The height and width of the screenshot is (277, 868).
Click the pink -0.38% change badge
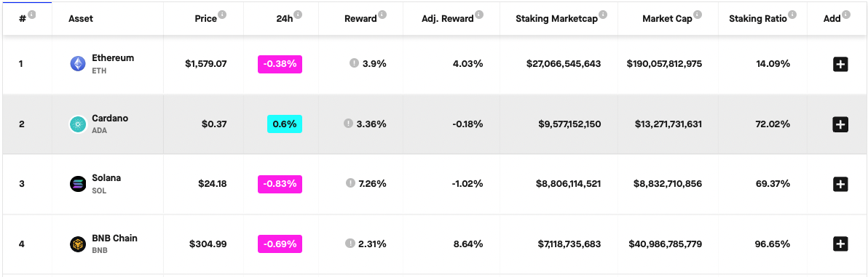pyautogui.click(x=280, y=64)
